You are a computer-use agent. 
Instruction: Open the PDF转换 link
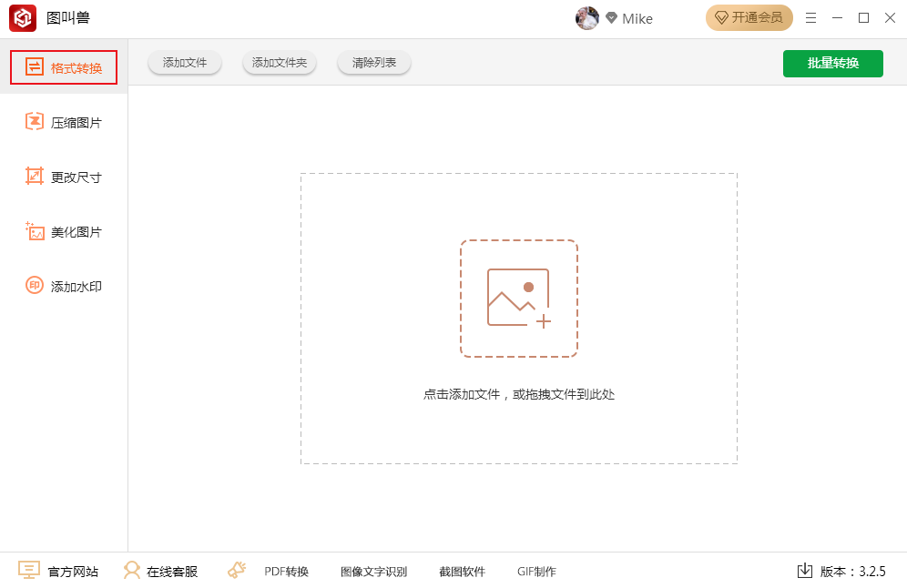(286, 572)
